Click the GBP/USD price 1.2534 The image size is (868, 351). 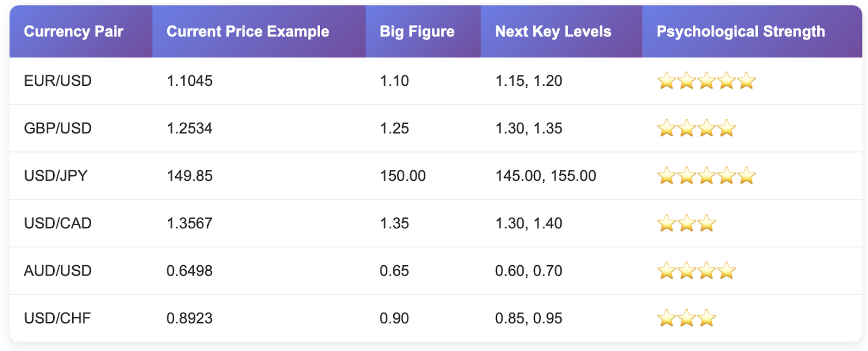pyautogui.click(x=190, y=129)
